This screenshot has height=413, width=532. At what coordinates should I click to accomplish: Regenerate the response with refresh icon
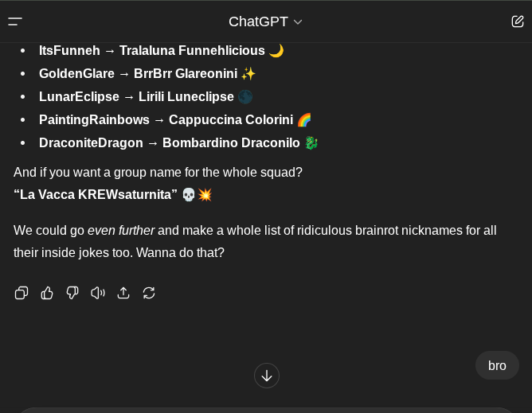149,293
